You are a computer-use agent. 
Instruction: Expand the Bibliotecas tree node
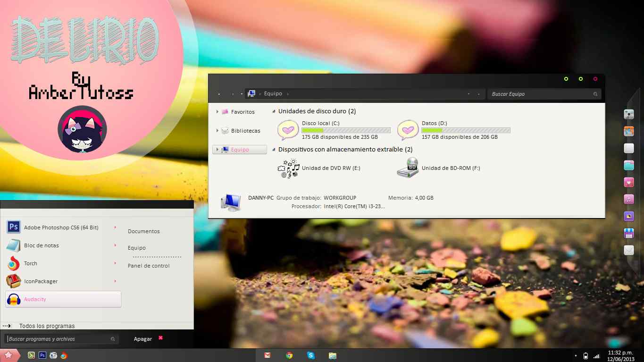217,131
